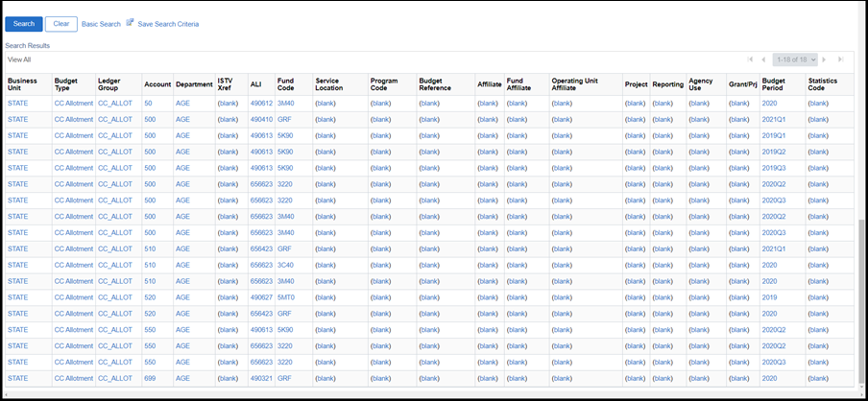The image size is (868, 401).
Task: Click the horizontal scrollbar at the bottom
Action: coord(432,395)
